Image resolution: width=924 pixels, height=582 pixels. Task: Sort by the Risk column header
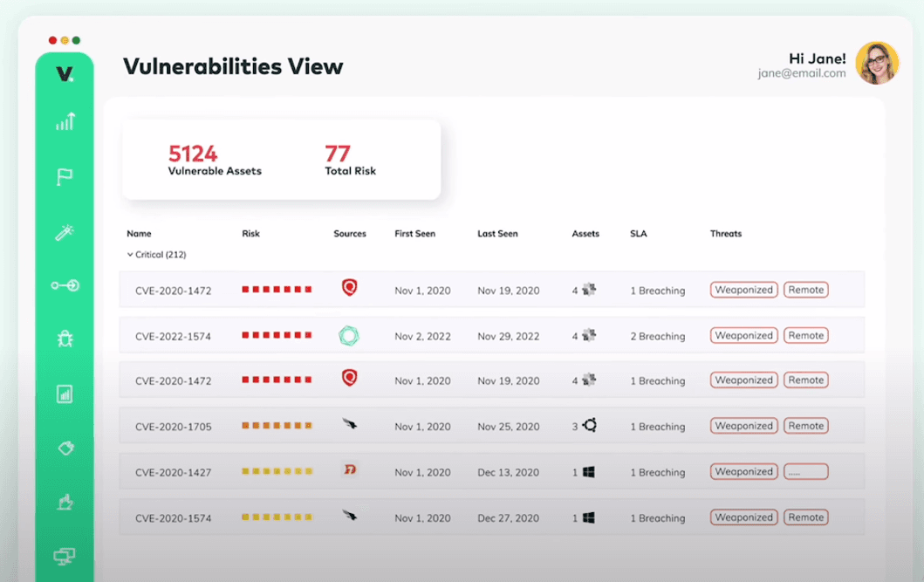(250, 234)
